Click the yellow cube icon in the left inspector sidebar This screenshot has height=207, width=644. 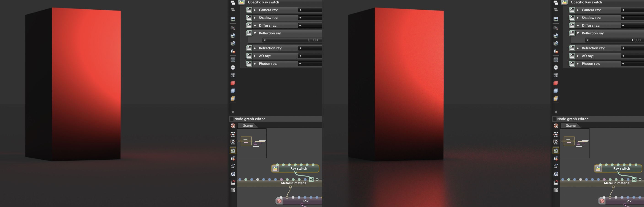pos(233,99)
